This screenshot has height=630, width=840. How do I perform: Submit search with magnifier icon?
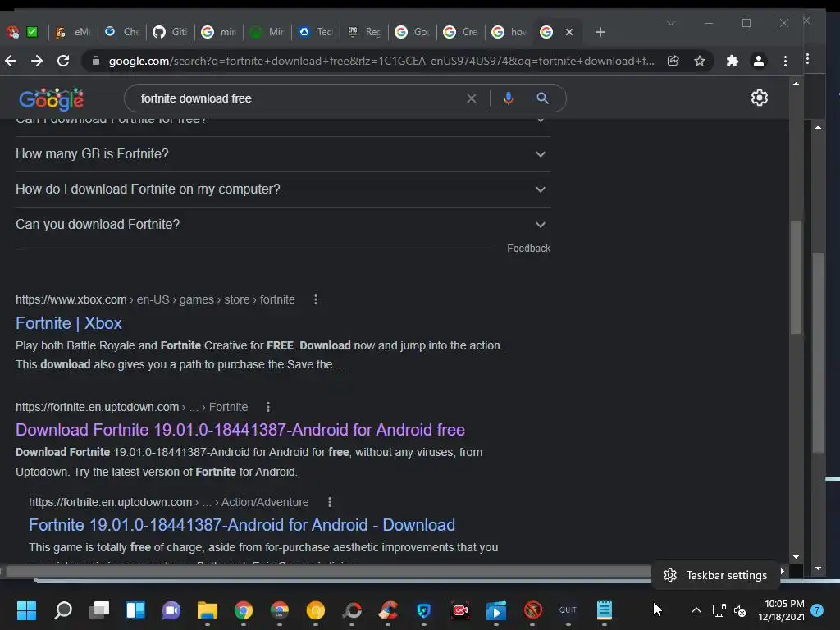point(543,98)
